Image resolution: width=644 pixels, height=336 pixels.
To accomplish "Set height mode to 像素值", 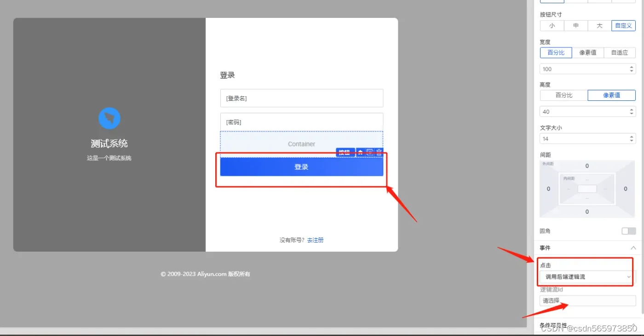I will (x=612, y=95).
